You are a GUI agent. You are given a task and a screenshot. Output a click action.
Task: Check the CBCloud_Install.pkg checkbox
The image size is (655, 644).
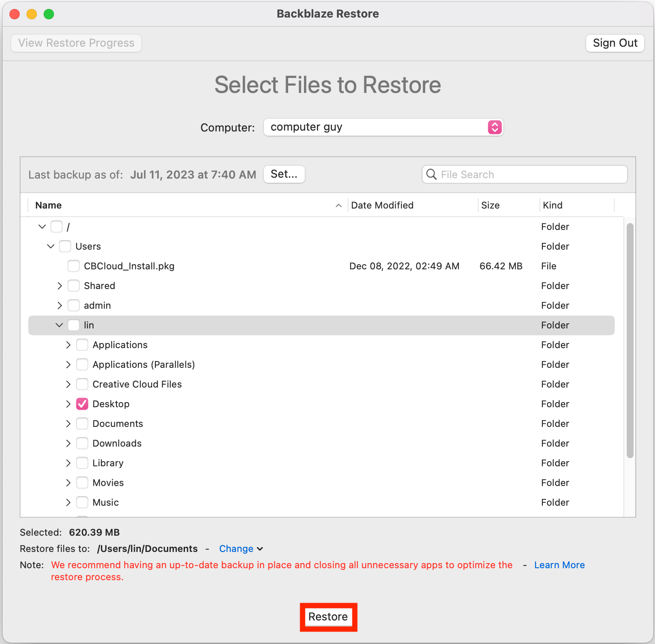(74, 266)
